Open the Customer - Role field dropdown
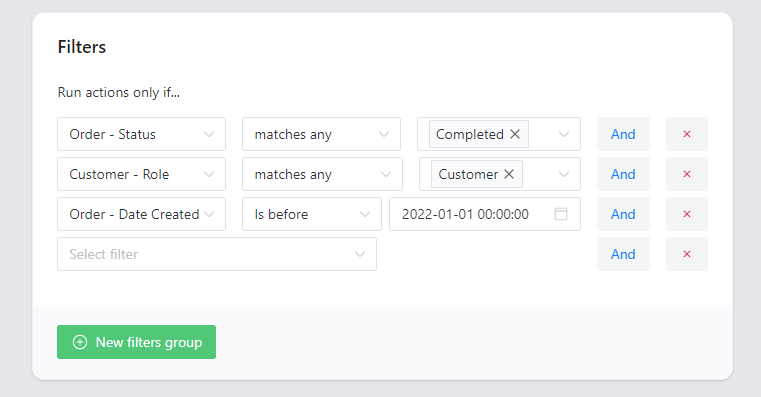 pyautogui.click(x=141, y=174)
